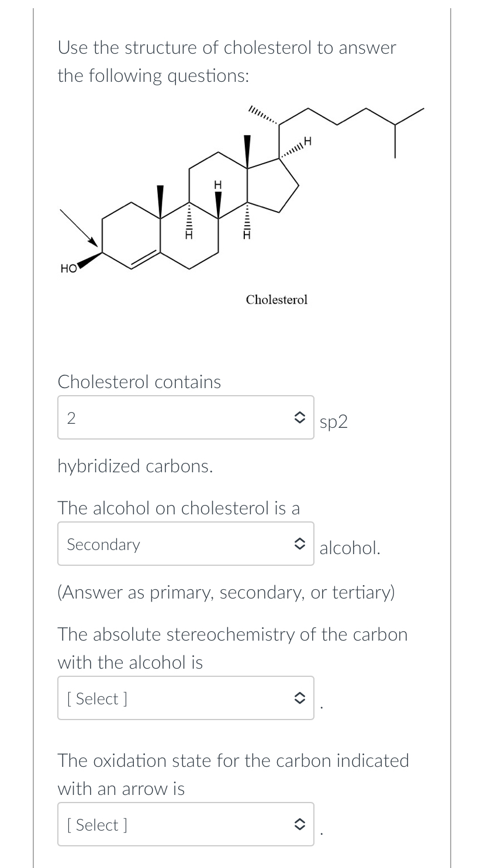Open the stereochemistry [ Select ] dropdown
The height and width of the screenshot is (868, 484).
coord(175,697)
